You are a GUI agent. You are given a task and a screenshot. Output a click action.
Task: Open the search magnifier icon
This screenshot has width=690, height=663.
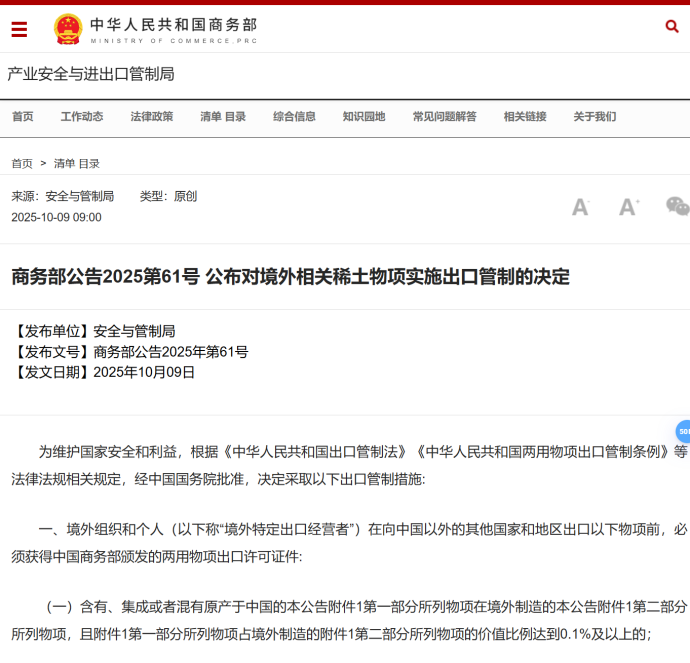672,26
